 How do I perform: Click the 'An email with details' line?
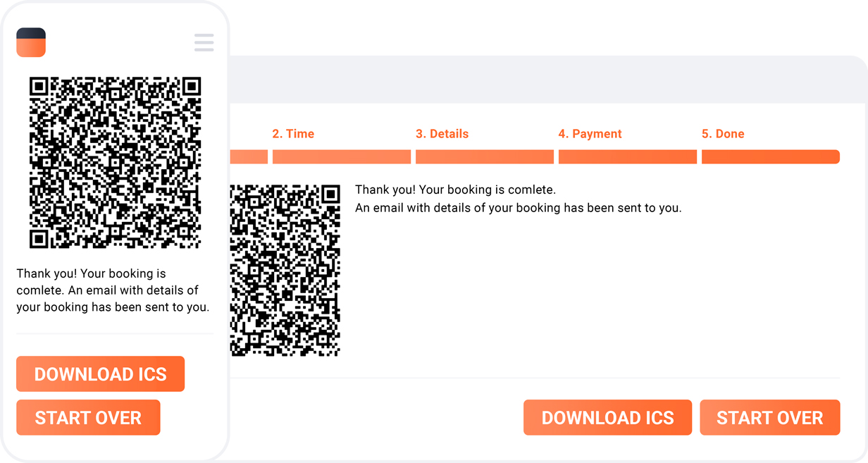pos(519,208)
